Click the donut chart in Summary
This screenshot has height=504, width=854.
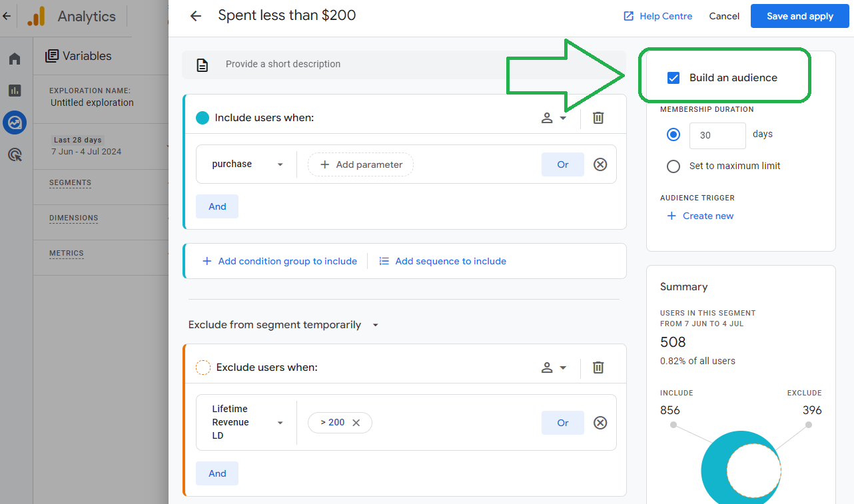click(x=741, y=468)
